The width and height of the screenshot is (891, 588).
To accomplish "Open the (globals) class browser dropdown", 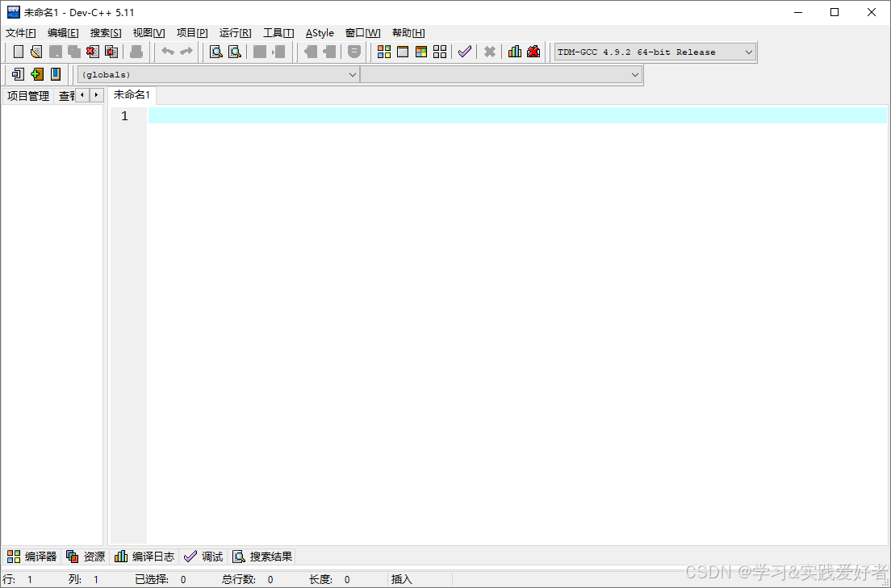I will (x=353, y=74).
